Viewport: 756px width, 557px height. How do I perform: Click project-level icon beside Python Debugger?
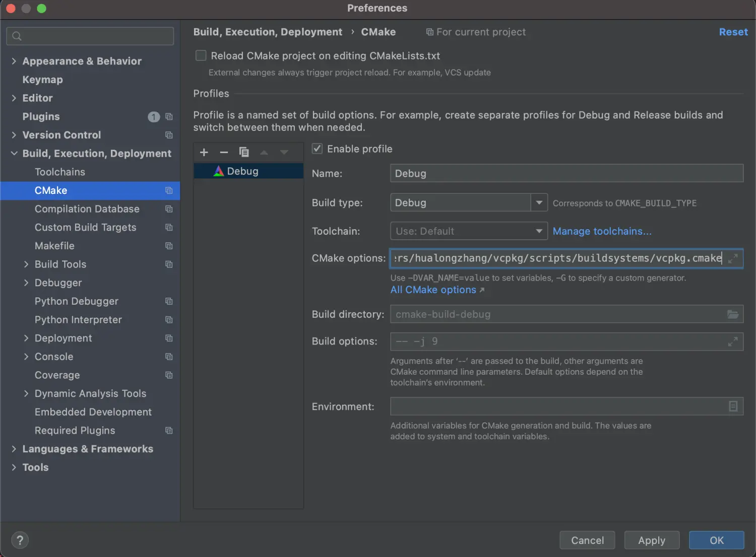169,301
